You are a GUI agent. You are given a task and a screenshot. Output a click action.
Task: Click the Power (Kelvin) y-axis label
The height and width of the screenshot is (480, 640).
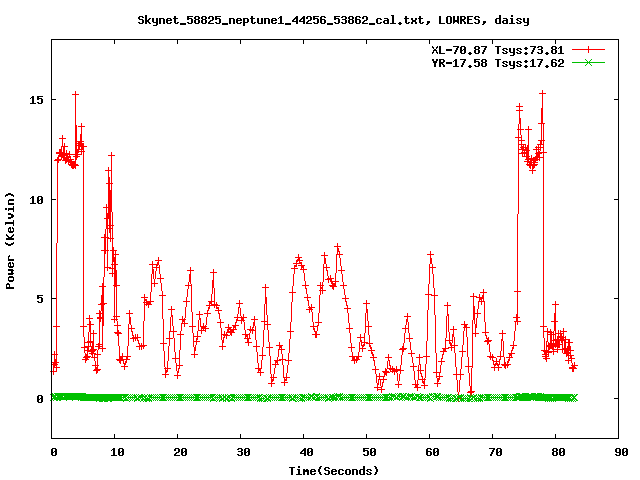[x=10, y=241]
